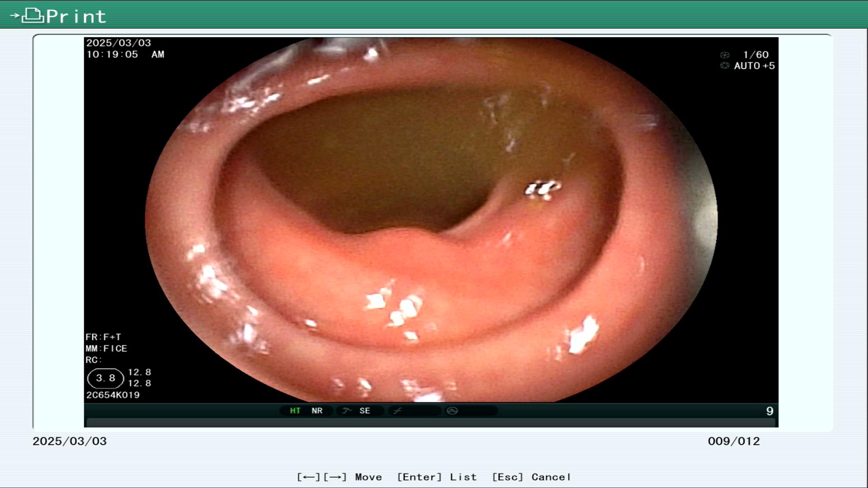
Task: Click the [Enter] List option
Action: click(x=437, y=477)
